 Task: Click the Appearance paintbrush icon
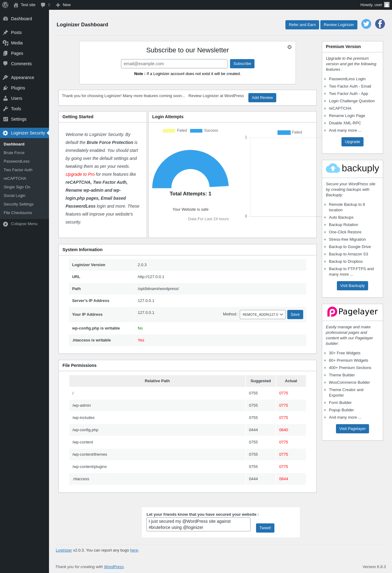point(6,77)
